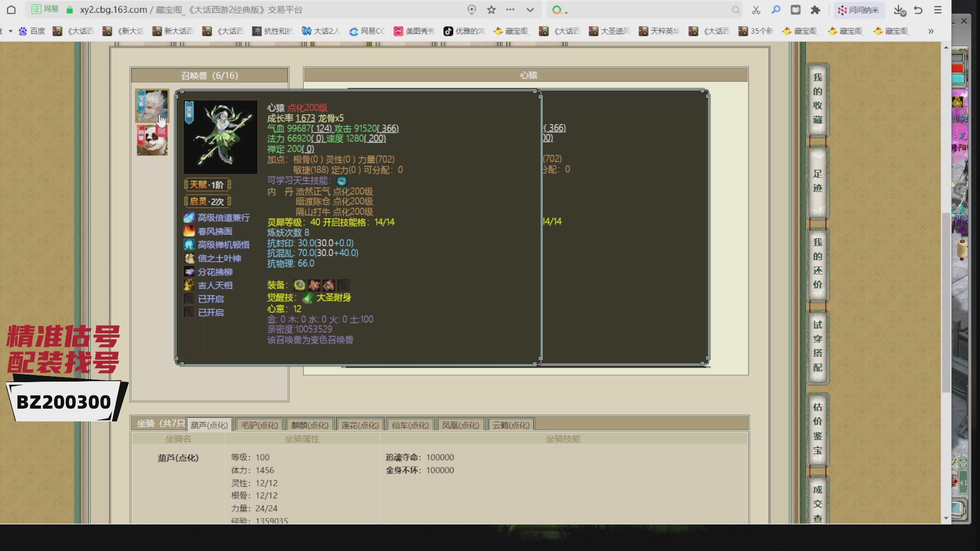Screen dimensions: 980x551
Task: Open the 估价鉴宝 sidebar button
Action: click(817, 429)
